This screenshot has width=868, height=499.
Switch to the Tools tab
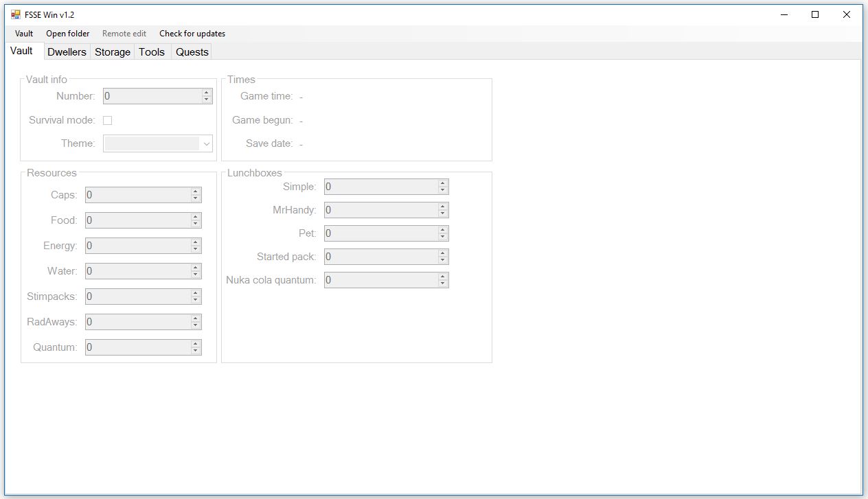point(152,52)
